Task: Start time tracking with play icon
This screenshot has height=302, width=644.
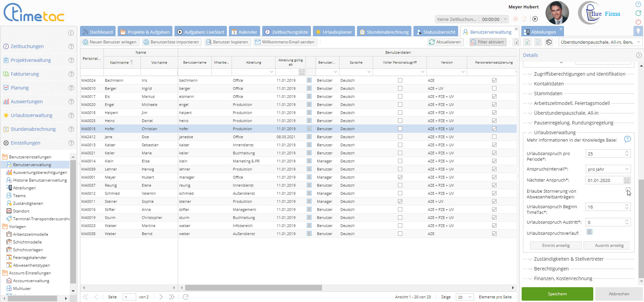Action: pos(535,19)
